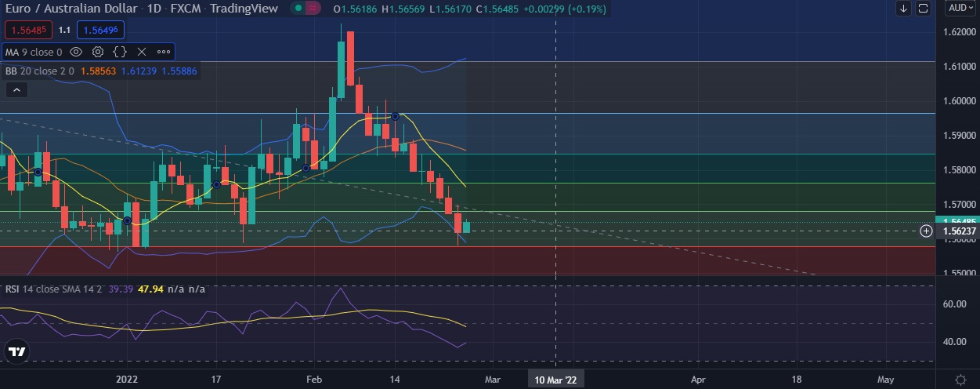Click the BB lower value 1.55886
The image size is (980, 389).
coord(179,71)
